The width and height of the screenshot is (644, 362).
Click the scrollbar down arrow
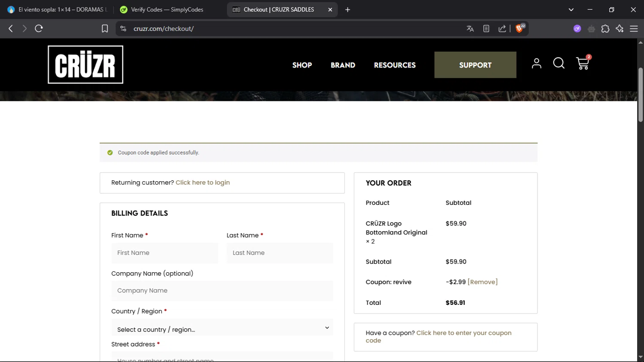(641, 357)
